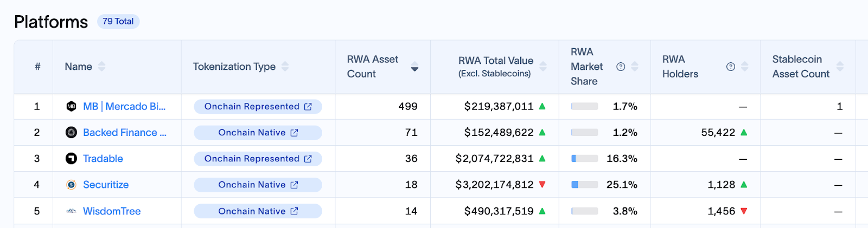Screen dimensions: 868x228
Task: Sort by RWA Market Share arrows
Action: tap(635, 67)
